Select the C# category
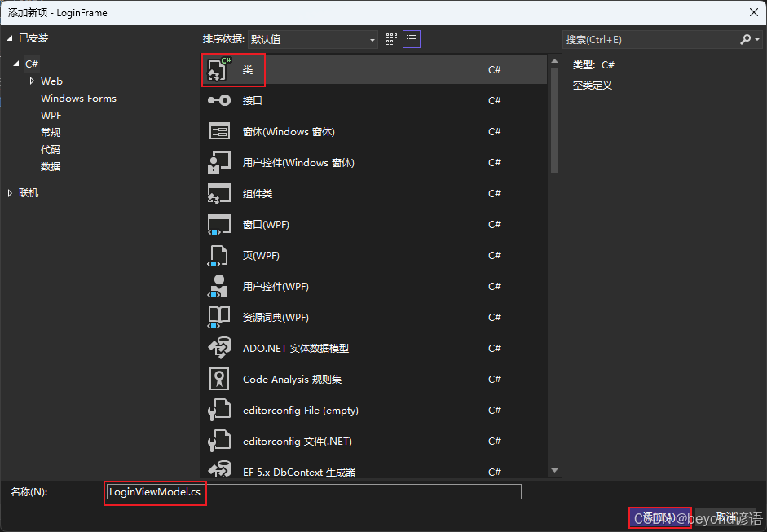Image resolution: width=767 pixels, height=532 pixels. pos(32,64)
